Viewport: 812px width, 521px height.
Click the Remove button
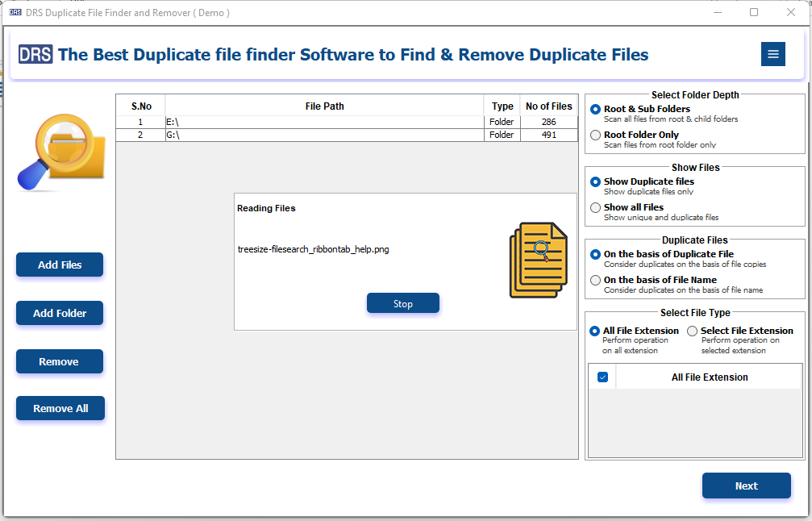(60, 361)
